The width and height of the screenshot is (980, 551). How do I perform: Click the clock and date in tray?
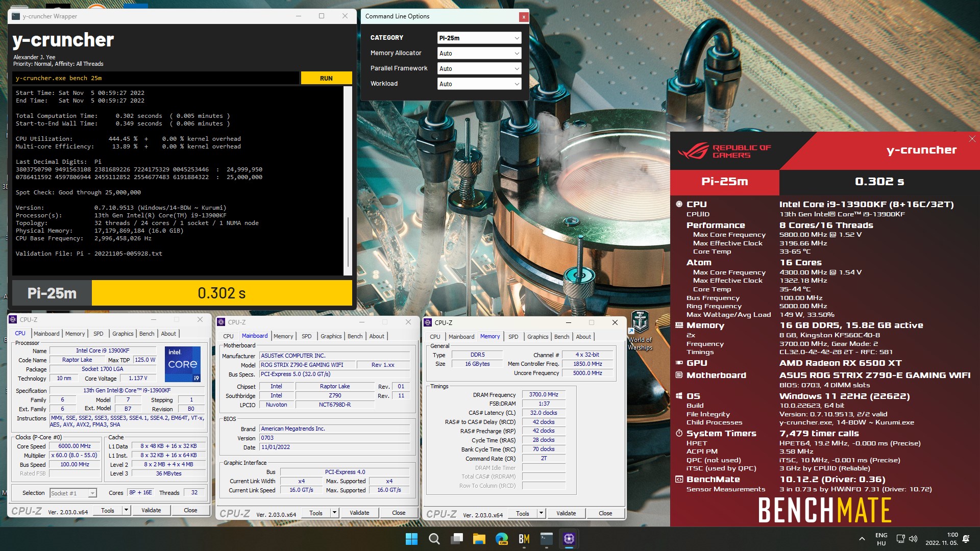click(x=942, y=539)
